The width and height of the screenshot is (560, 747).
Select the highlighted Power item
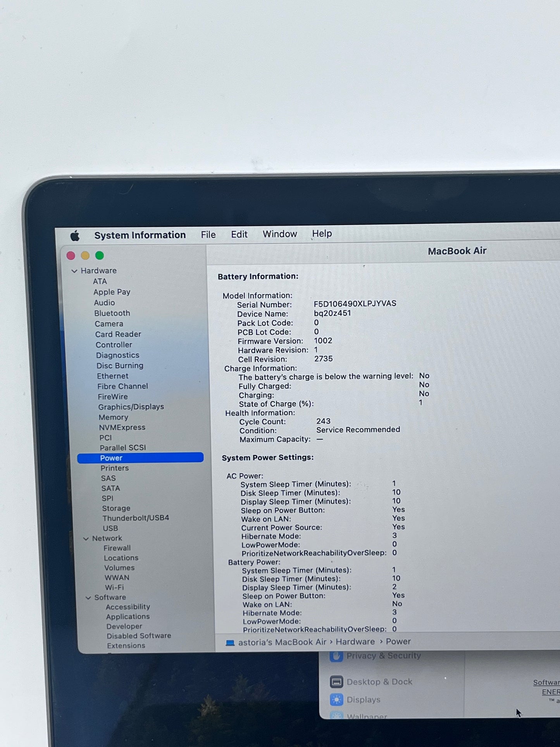point(140,458)
